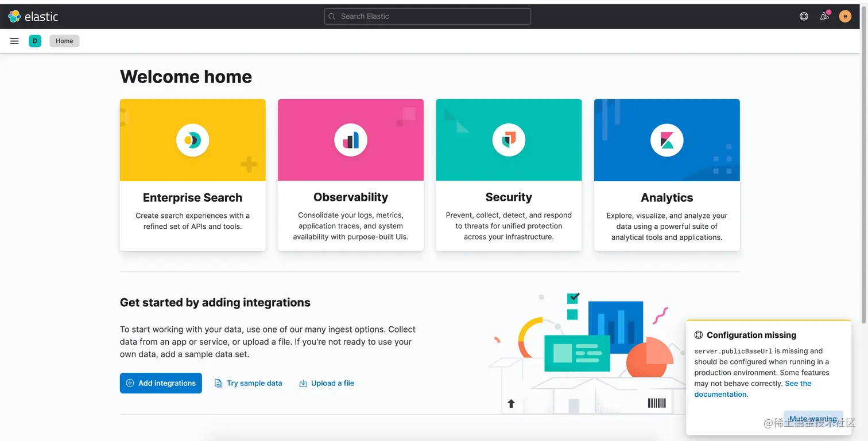
Task: Open the hamburger navigation menu
Action: (15, 41)
